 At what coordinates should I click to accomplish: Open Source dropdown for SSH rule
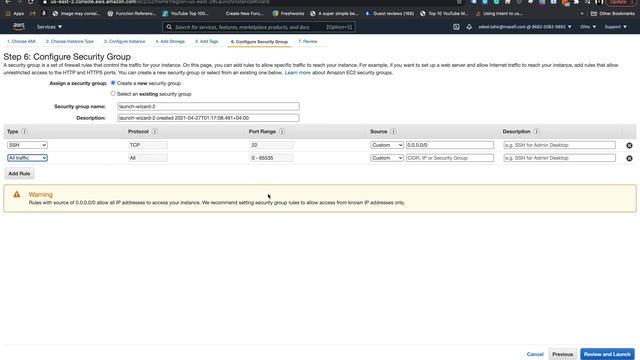point(387,145)
